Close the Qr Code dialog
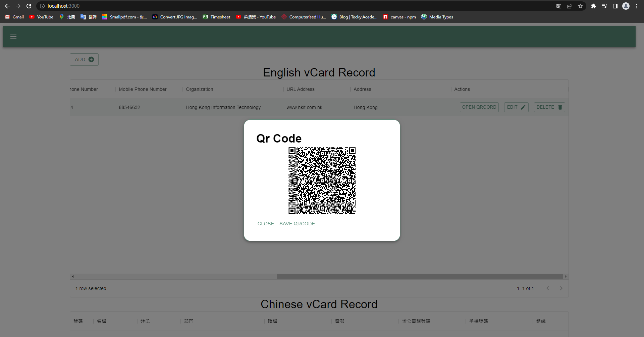 [x=266, y=224]
